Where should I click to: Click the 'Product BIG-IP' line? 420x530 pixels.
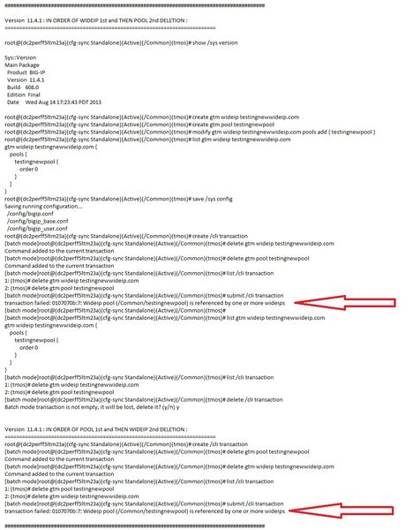[26, 72]
